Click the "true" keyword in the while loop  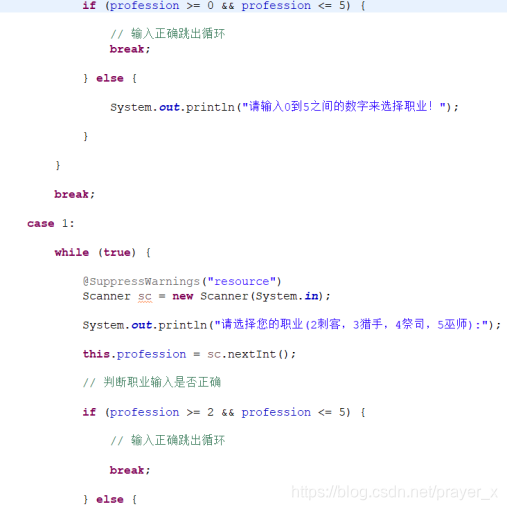coord(117,252)
